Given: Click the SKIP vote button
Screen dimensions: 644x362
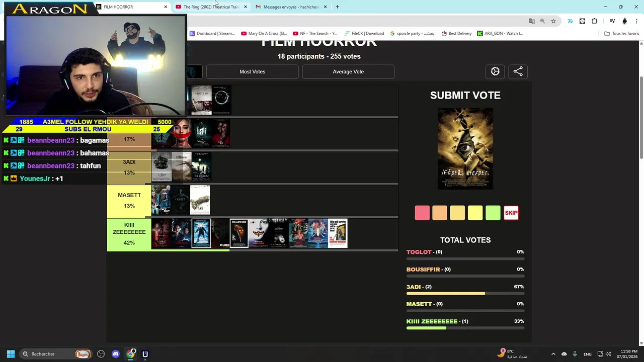Looking at the screenshot, I should [x=511, y=213].
